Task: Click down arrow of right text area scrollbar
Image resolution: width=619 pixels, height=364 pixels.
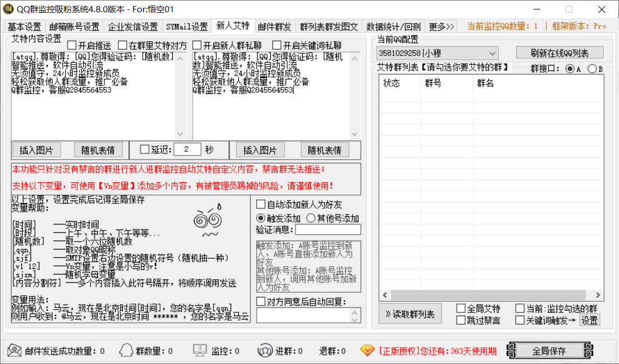Action: (x=355, y=134)
